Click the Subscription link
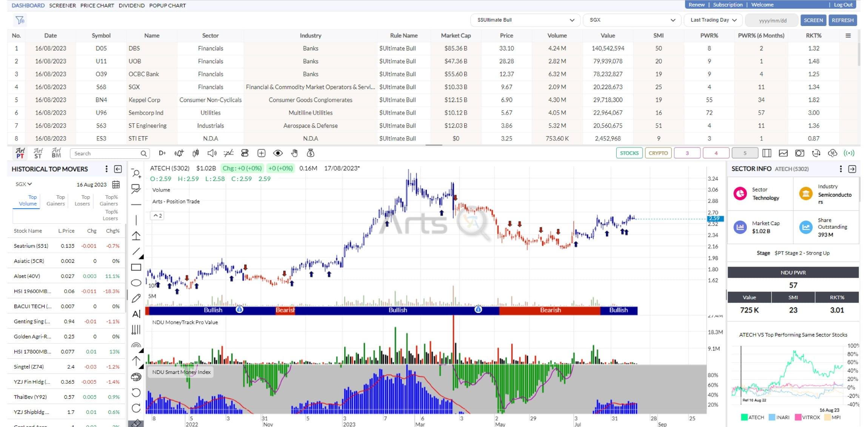Screen dimensions: 868x427 (x=728, y=5)
